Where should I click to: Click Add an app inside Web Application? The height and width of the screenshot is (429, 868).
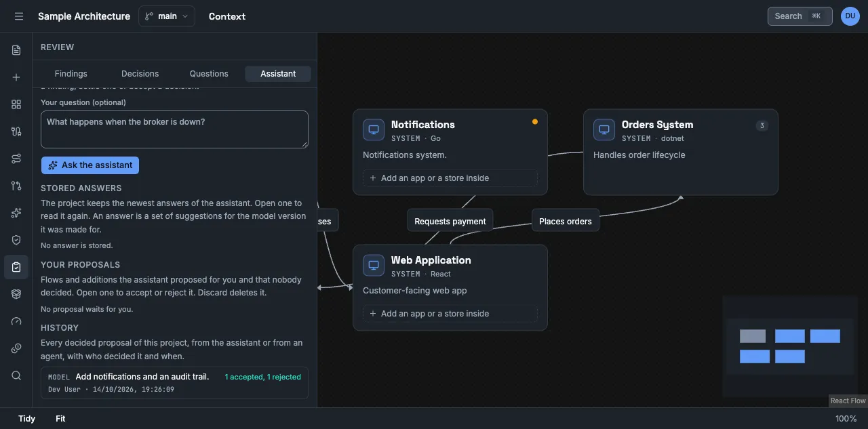[450, 314]
